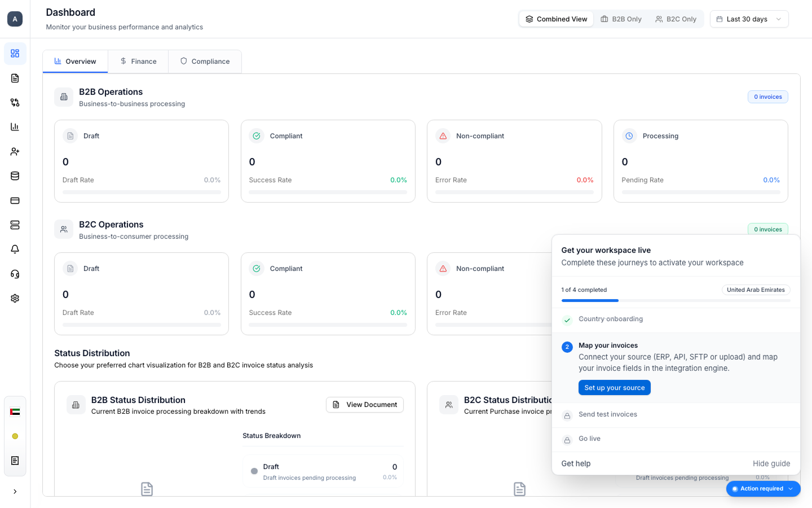Click the United Arab Emirates badge
Screen dimensions: 812x508
click(x=756, y=290)
